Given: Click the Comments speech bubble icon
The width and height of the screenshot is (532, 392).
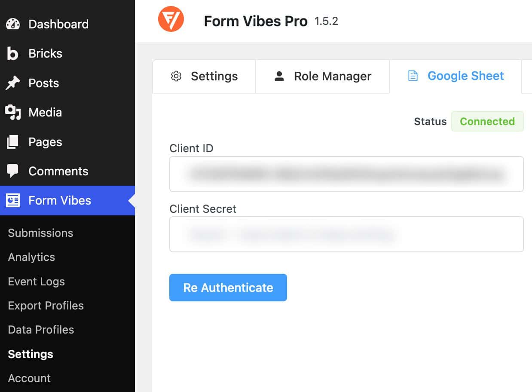Looking at the screenshot, I should [13, 171].
